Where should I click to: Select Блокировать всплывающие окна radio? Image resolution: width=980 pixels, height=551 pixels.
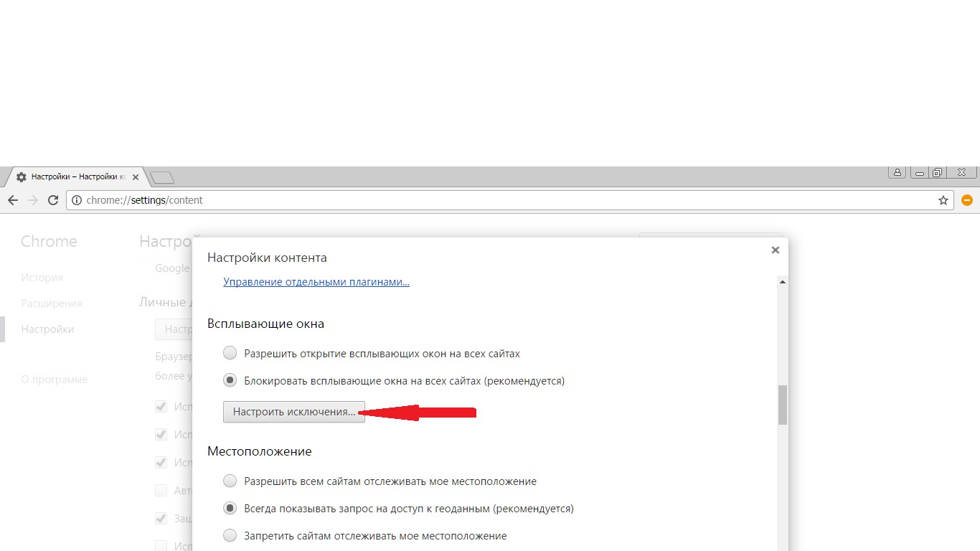coord(230,380)
